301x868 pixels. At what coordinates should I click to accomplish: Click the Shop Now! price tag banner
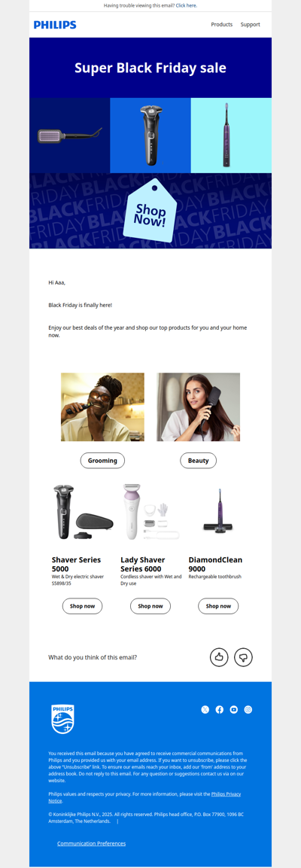150,210
